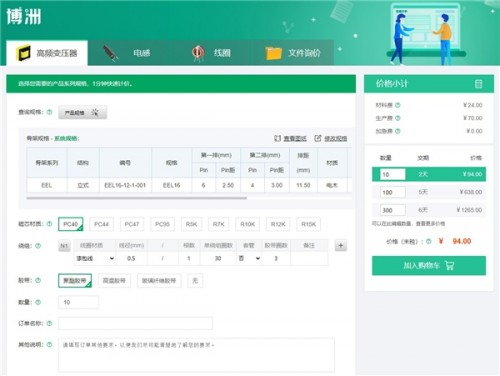Select R12K core material
Image resolution: width=500 pixels, height=376 pixels.
(x=278, y=224)
